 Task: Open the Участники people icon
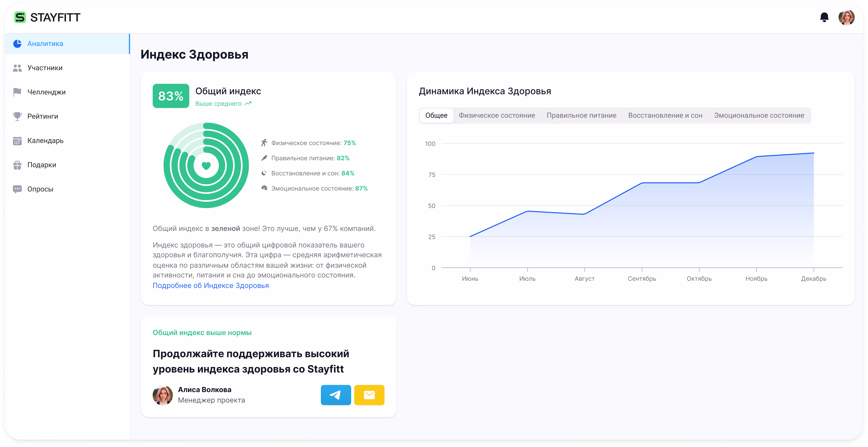click(17, 68)
